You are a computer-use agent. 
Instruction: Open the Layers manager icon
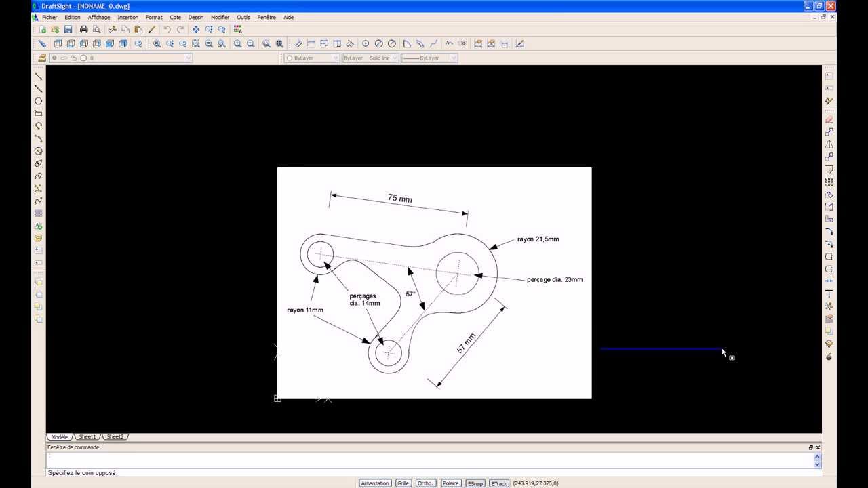[42, 58]
